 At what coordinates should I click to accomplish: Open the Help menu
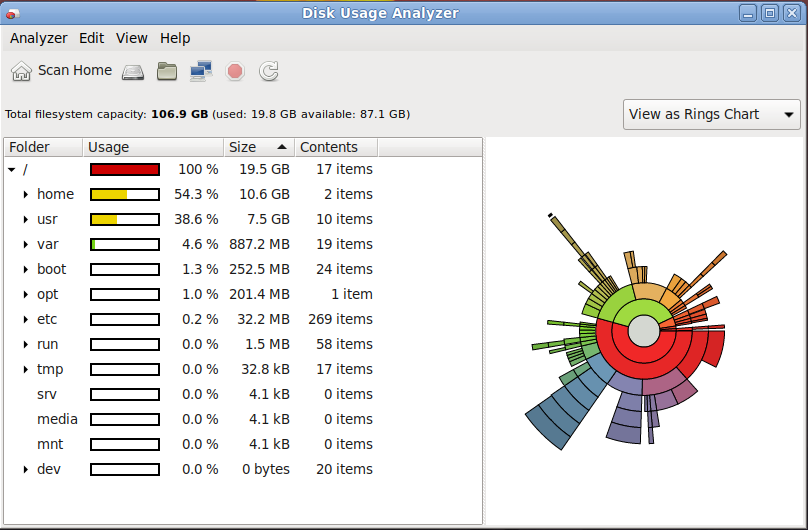pos(175,38)
